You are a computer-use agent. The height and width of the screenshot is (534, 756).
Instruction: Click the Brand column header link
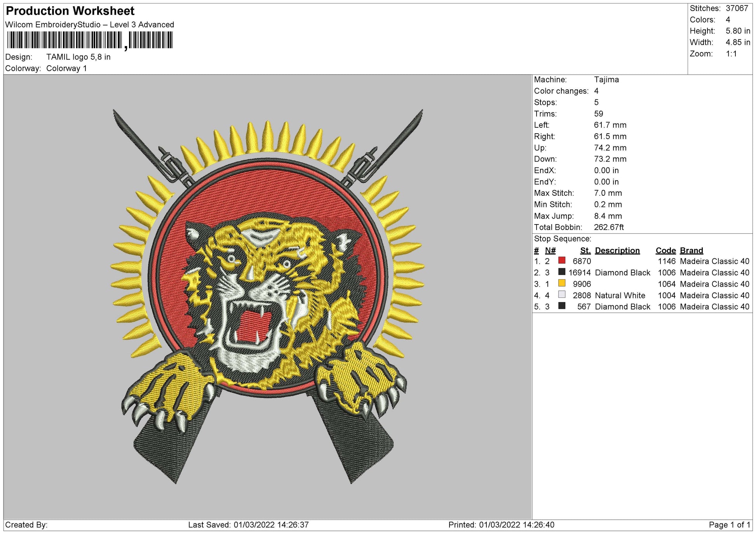point(692,250)
